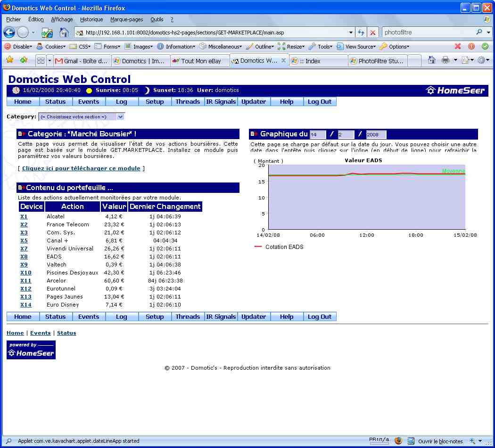Expand the Cookies menu in Web Developer toolbar
Screen dimensions: 495x448
pyautogui.click(x=51, y=46)
